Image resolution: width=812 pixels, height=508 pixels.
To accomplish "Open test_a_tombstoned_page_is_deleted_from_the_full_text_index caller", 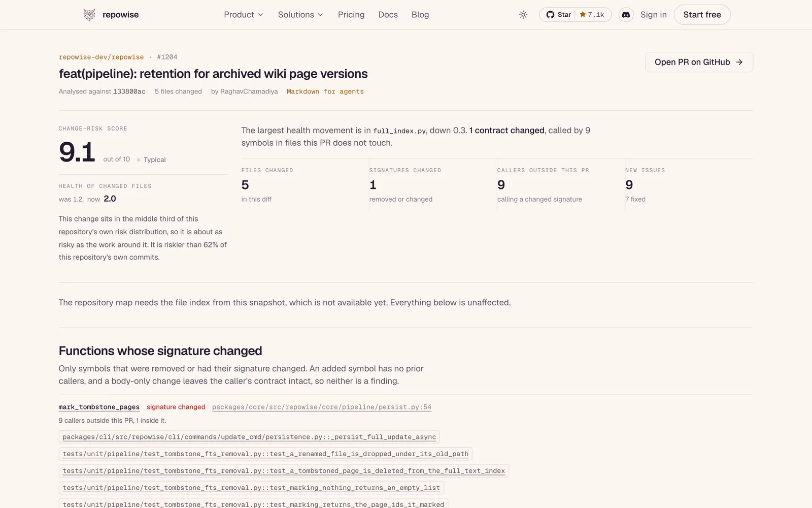I will [x=284, y=471].
